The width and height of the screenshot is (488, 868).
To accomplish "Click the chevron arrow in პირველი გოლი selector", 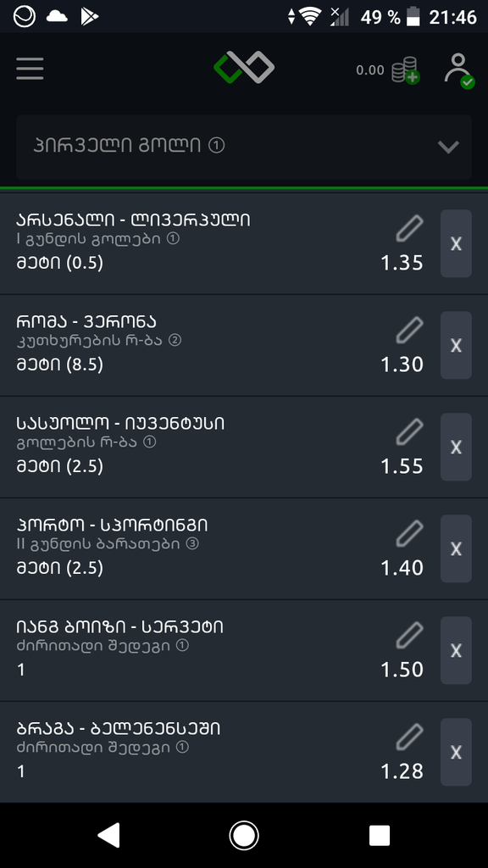I will pos(448,147).
